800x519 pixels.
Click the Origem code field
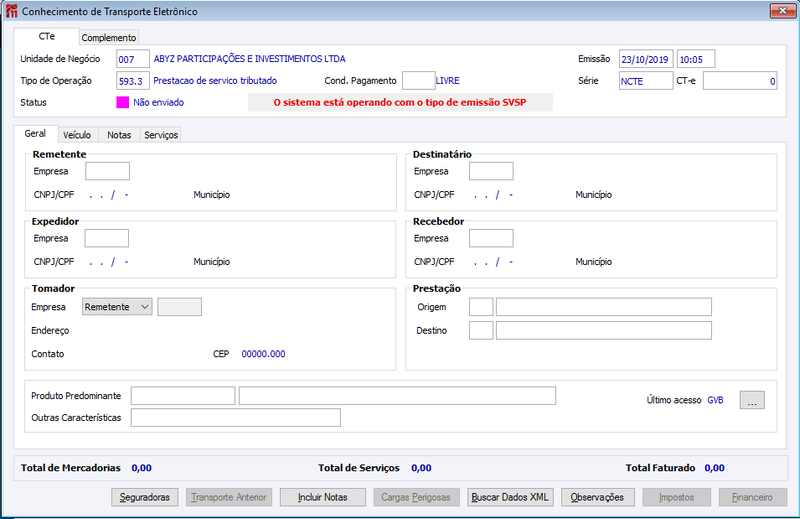481,307
